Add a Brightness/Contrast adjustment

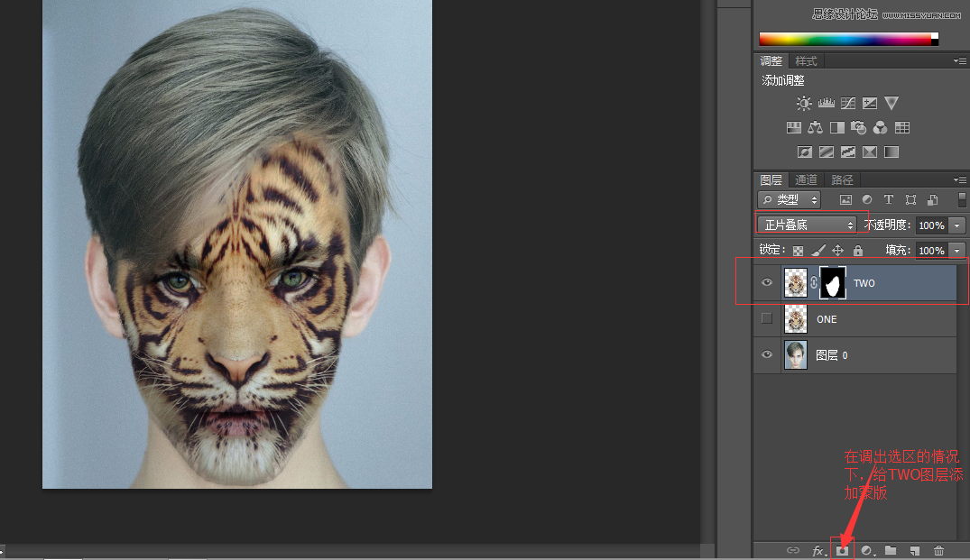[x=804, y=103]
